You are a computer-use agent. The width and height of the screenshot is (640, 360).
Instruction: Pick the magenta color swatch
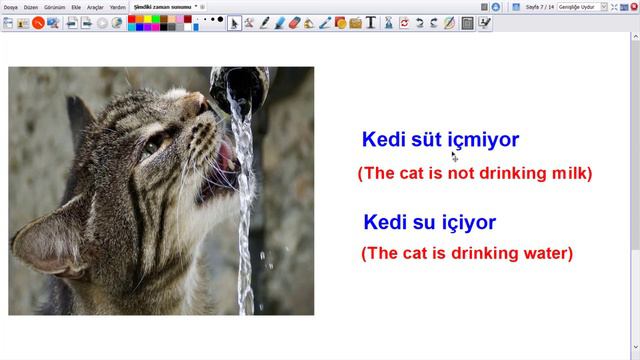[x=156, y=27]
